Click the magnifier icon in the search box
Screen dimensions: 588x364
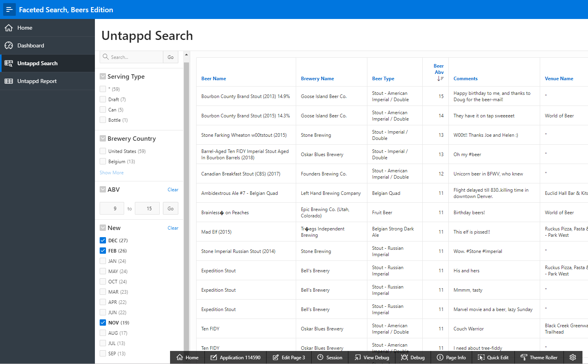coord(106,57)
